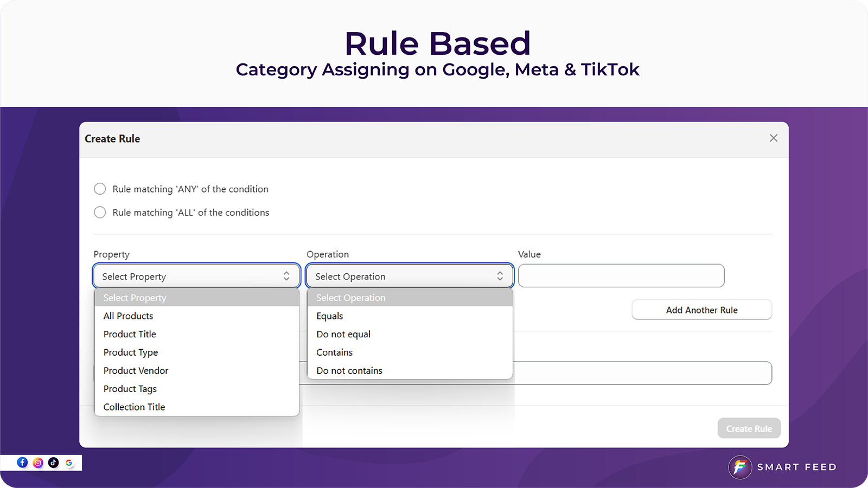Pick the Contains operation

click(410, 352)
